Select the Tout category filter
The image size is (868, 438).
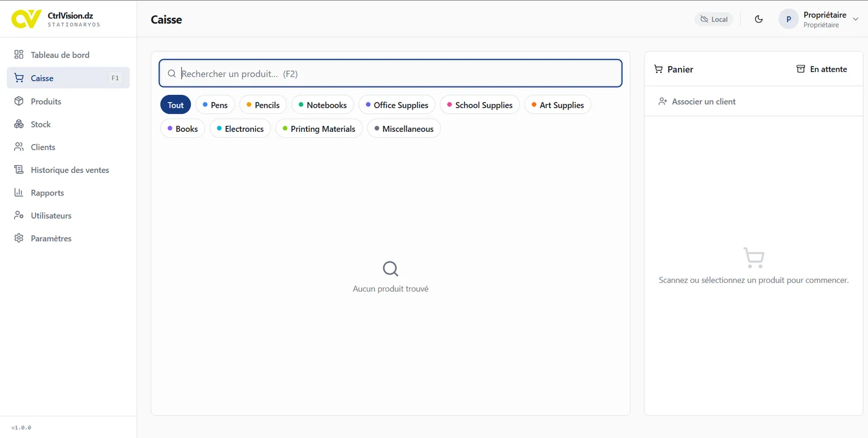pos(176,105)
